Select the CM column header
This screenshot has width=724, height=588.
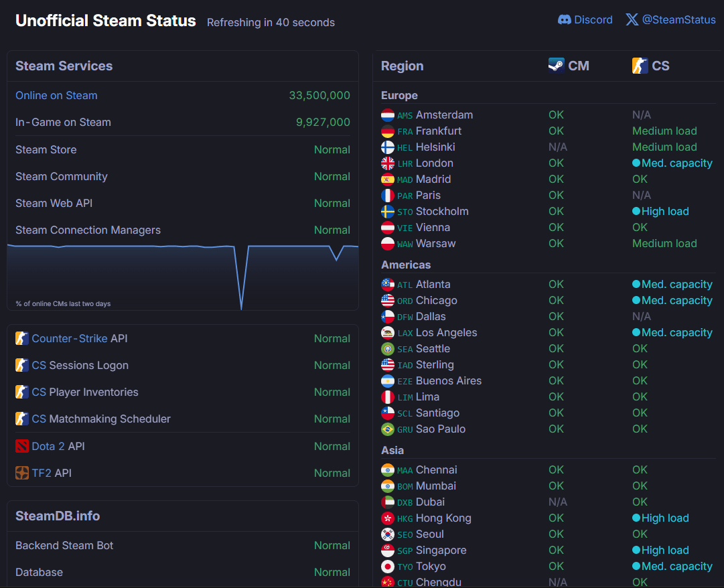click(x=569, y=66)
